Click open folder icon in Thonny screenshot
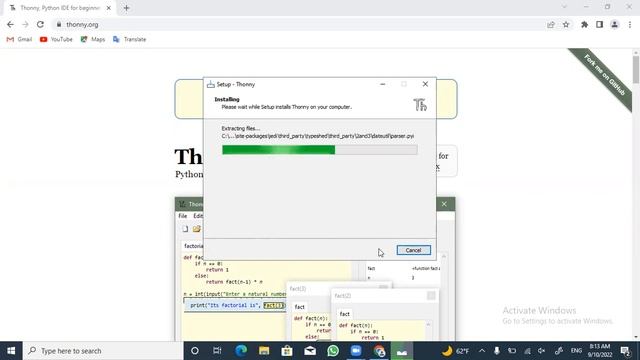This screenshot has width=640, height=360. 197,229
